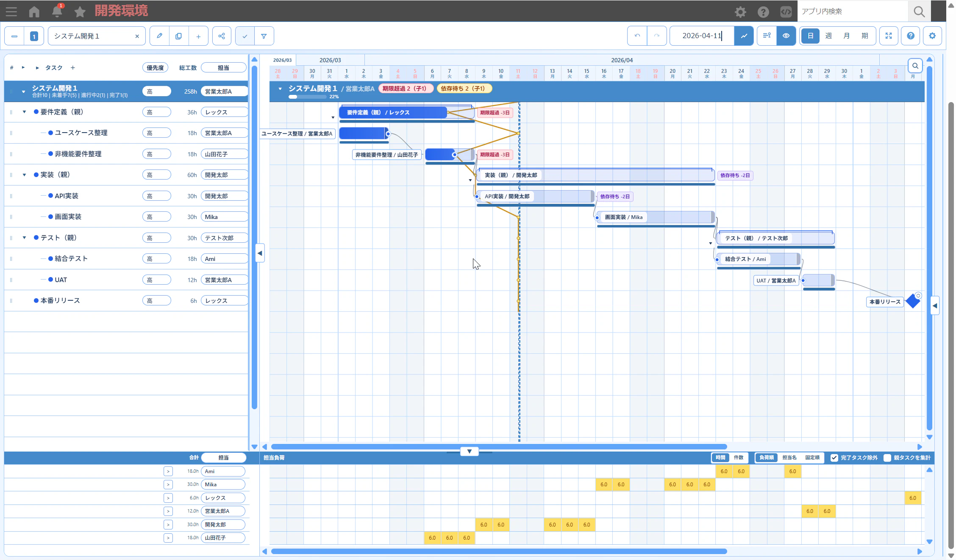Click the 本番リリース milestone diamond

pos(913,301)
